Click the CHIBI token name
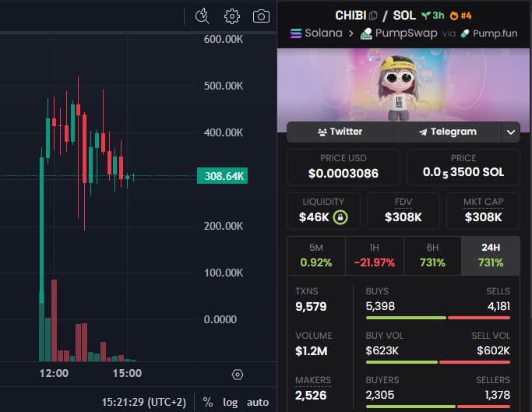Screen dimensions: 532x412 tap(351, 16)
